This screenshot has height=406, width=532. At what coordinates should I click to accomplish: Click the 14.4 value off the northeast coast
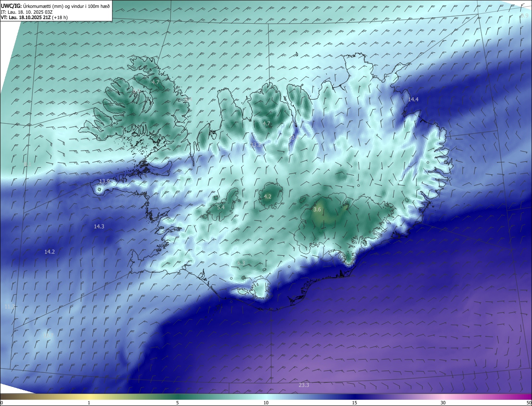pyautogui.click(x=413, y=100)
